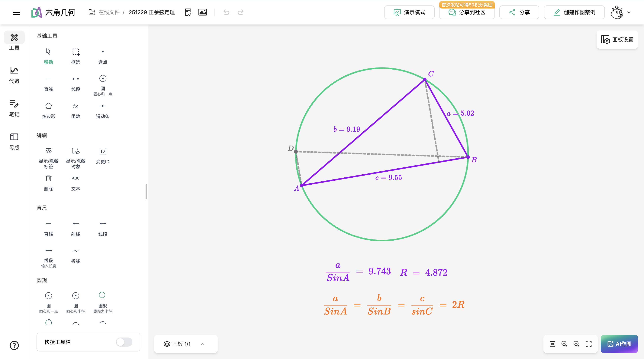Open the user avatar dropdown arrow
This screenshot has height=359, width=644.
(x=629, y=12)
